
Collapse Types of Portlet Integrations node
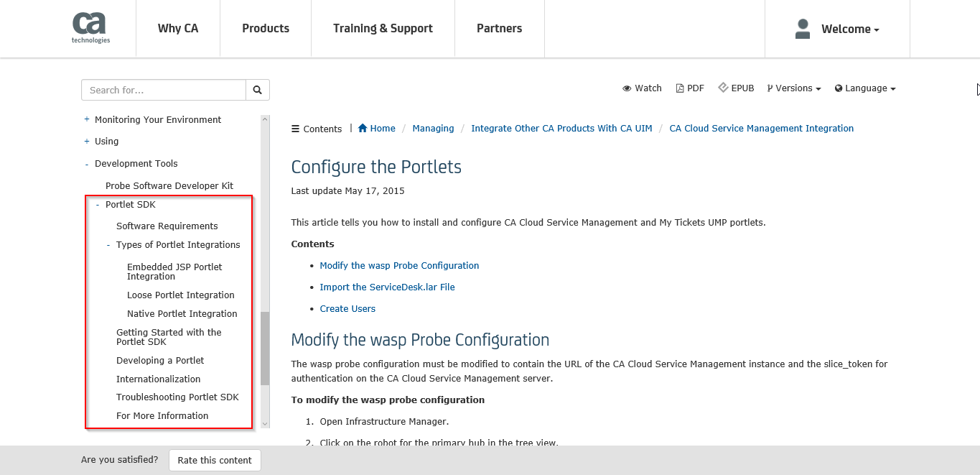click(108, 245)
